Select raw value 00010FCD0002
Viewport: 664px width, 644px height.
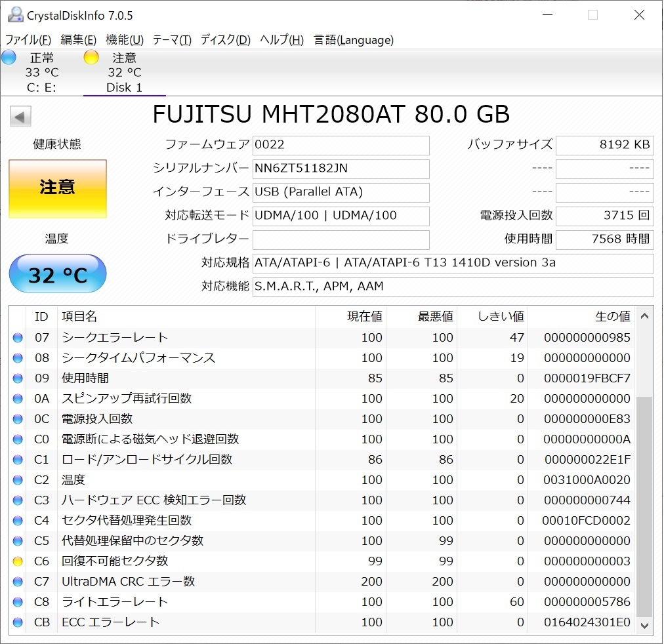(587, 521)
